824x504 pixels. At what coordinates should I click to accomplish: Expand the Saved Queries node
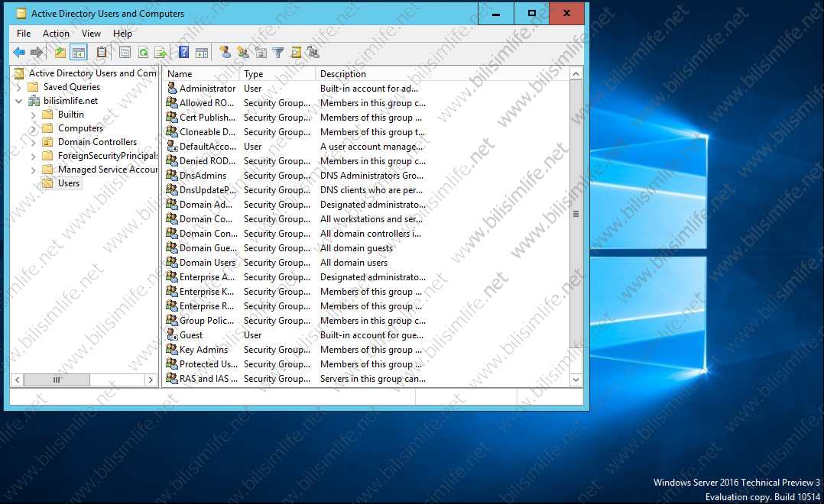point(19,86)
